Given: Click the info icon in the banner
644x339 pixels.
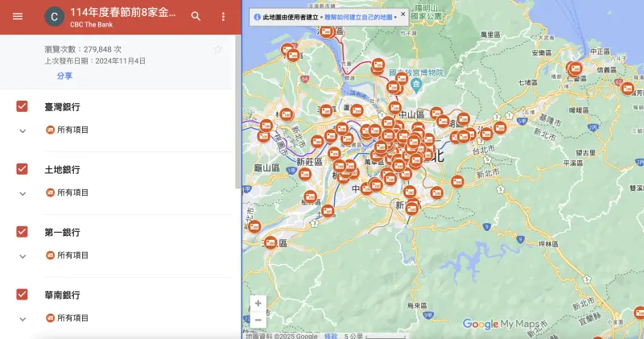Looking at the screenshot, I should point(257,17).
